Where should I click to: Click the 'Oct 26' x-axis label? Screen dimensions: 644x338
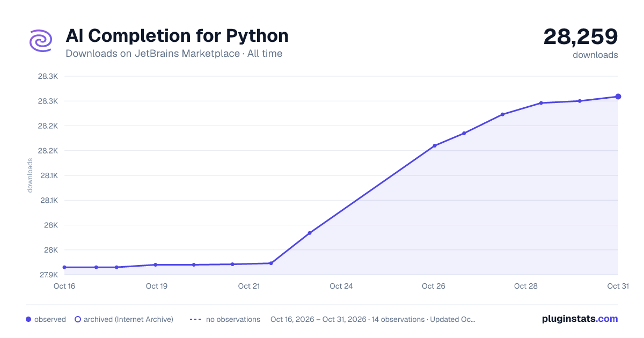[434, 286]
